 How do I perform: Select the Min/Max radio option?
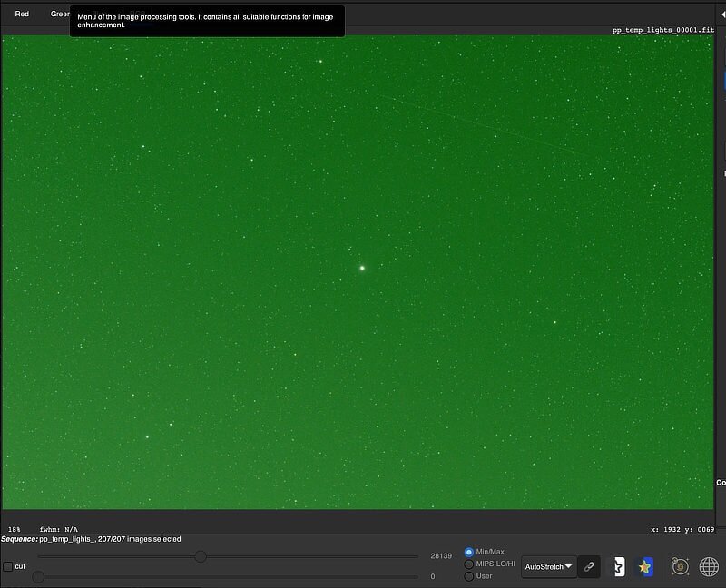click(x=469, y=552)
